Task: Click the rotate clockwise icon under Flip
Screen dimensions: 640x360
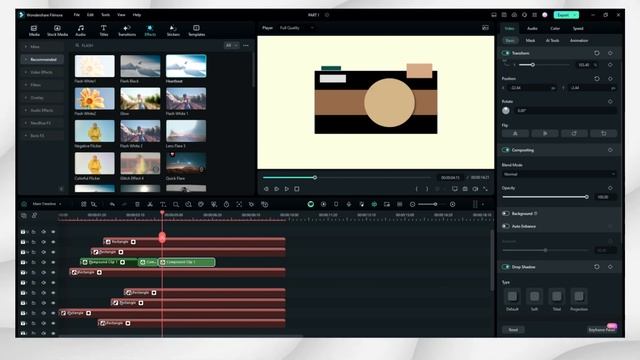Action: pyautogui.click(x=574, y=133)
